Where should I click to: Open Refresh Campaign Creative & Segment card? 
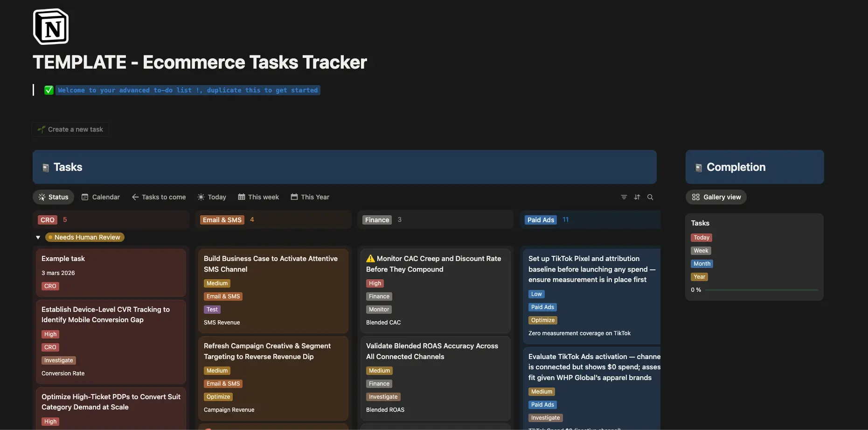point(273,378)
